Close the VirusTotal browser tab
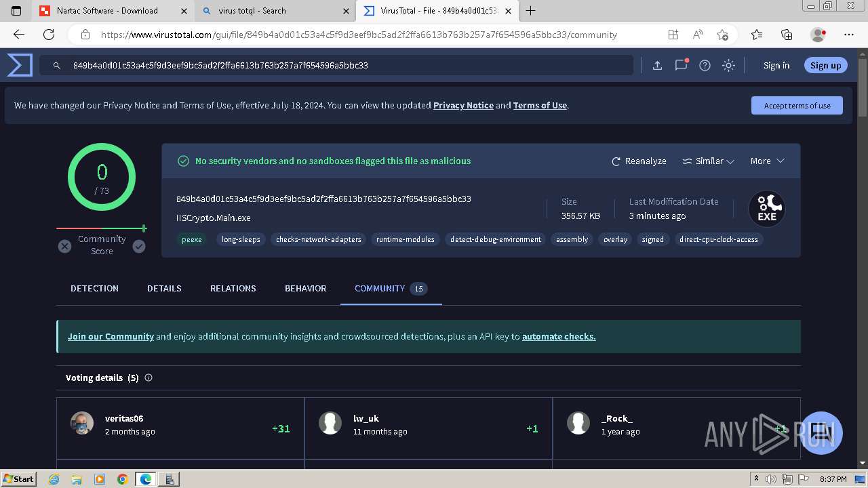The width and height of the screenshot is (868, 488). (508, 11)
